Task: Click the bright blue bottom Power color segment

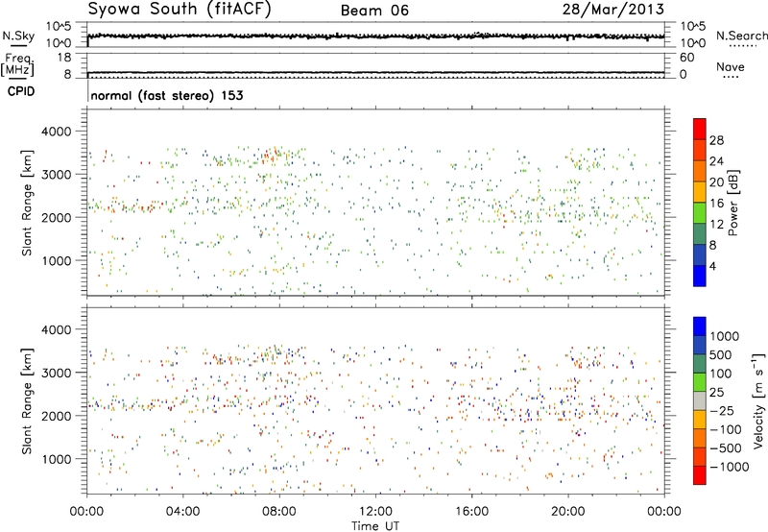Action: pos(700,276)
